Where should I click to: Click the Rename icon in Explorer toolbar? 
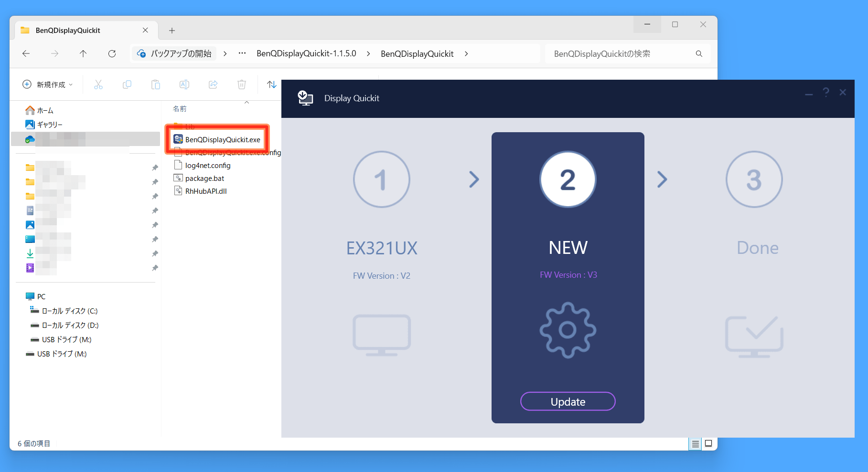click(184, 84)
